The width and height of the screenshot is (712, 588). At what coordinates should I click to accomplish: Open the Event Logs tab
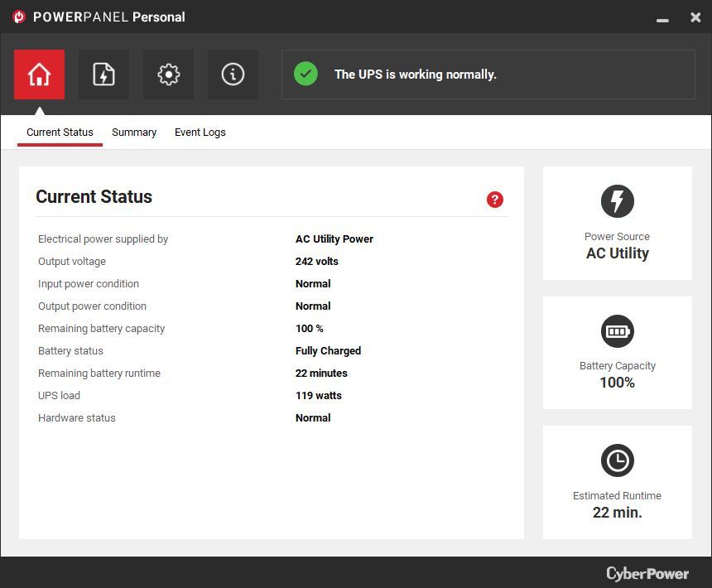point(200,133)
